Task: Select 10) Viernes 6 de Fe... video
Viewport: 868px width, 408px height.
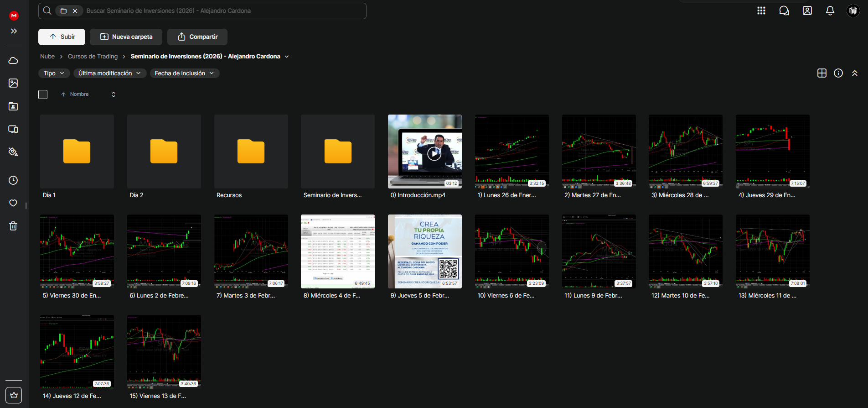Action: click(x=512, y=251)
